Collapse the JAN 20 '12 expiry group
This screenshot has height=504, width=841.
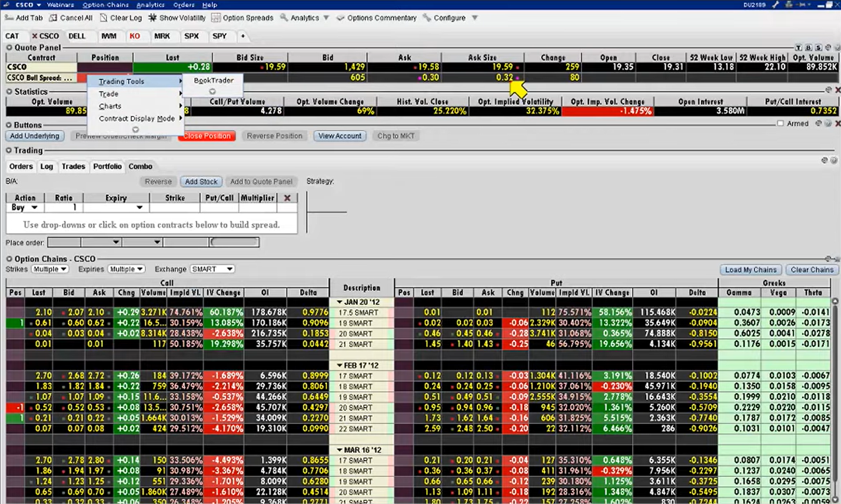pos(340,302)
